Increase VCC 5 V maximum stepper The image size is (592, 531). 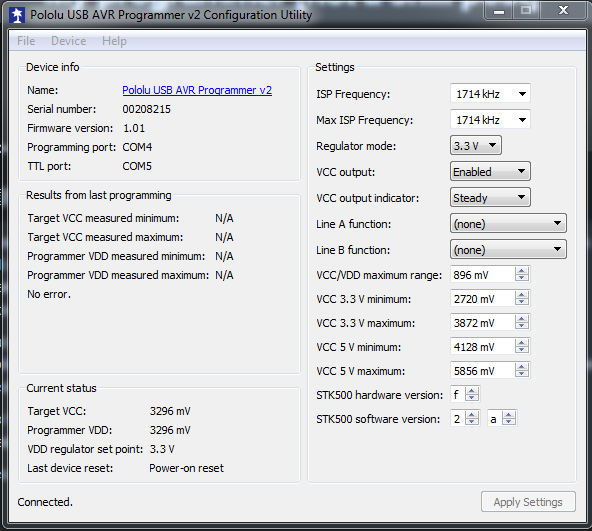pyautogui.click(x=522, y=367)
